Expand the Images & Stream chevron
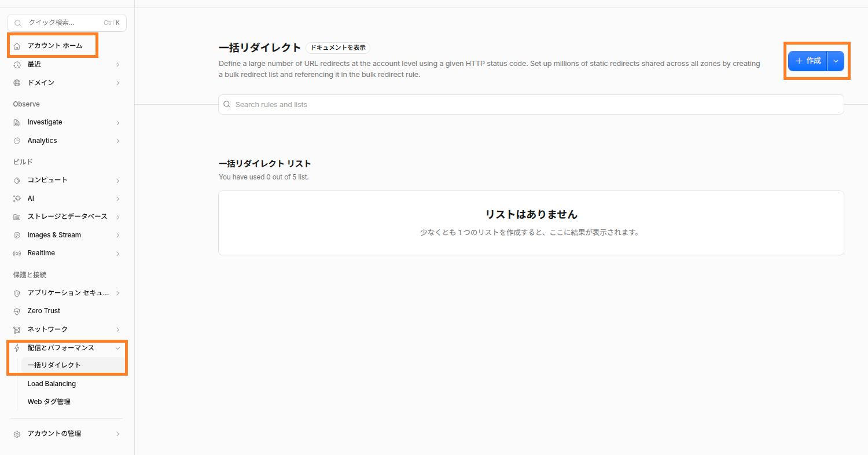The image size is (868, 455). (117, 235)
